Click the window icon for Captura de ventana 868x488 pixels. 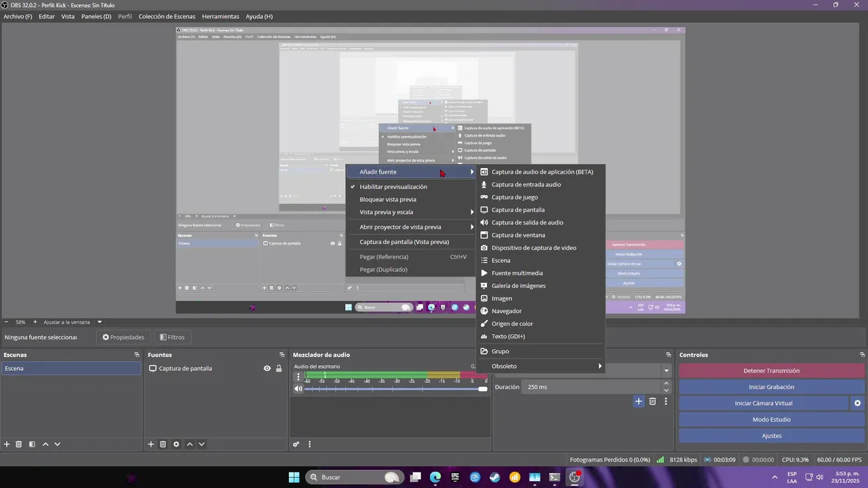tap(484, 235)
